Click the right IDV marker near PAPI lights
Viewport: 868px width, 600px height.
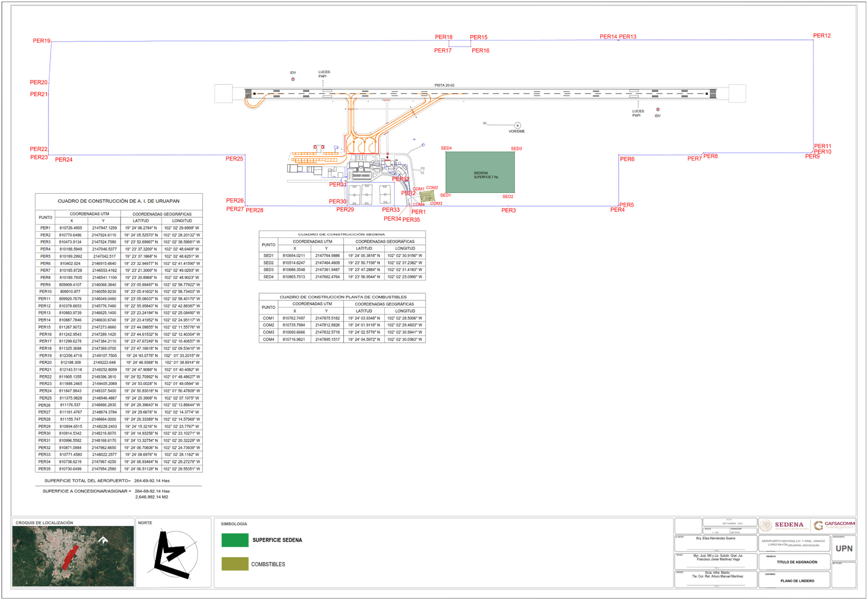(658, 110)
